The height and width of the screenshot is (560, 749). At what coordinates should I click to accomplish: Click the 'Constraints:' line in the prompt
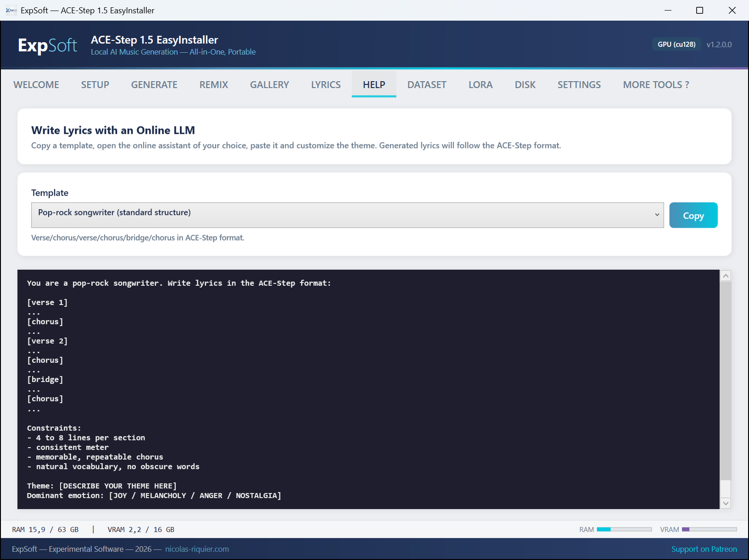click(54, 428)
